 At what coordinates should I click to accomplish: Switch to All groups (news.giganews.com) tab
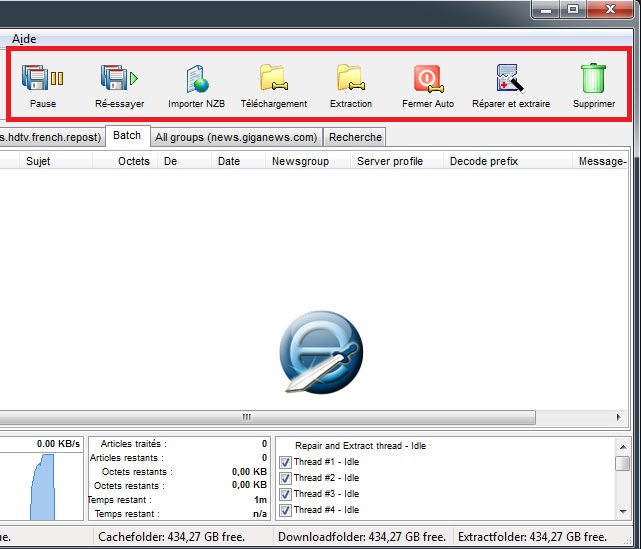tap(236, 137)
